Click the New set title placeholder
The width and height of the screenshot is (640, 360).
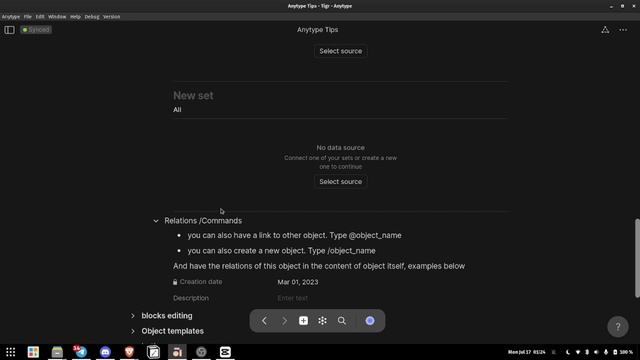point(193,96)
